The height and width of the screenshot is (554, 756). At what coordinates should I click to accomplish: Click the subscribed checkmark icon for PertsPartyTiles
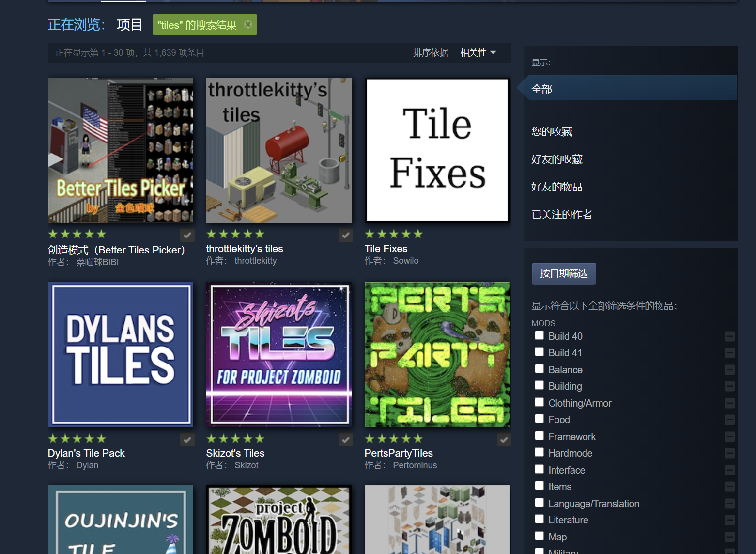[504, 440]
